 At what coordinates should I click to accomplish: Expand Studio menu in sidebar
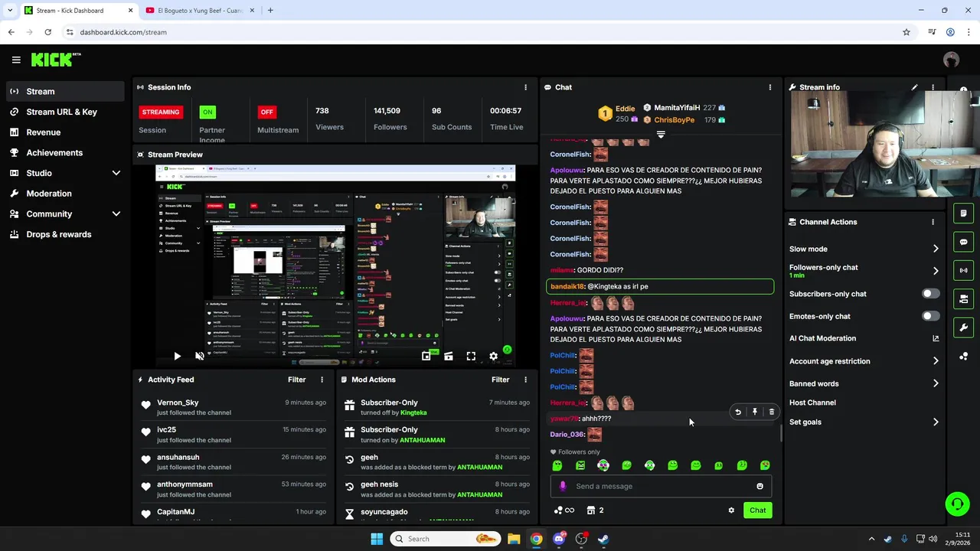pyautogui.click(x=116, y=173)
